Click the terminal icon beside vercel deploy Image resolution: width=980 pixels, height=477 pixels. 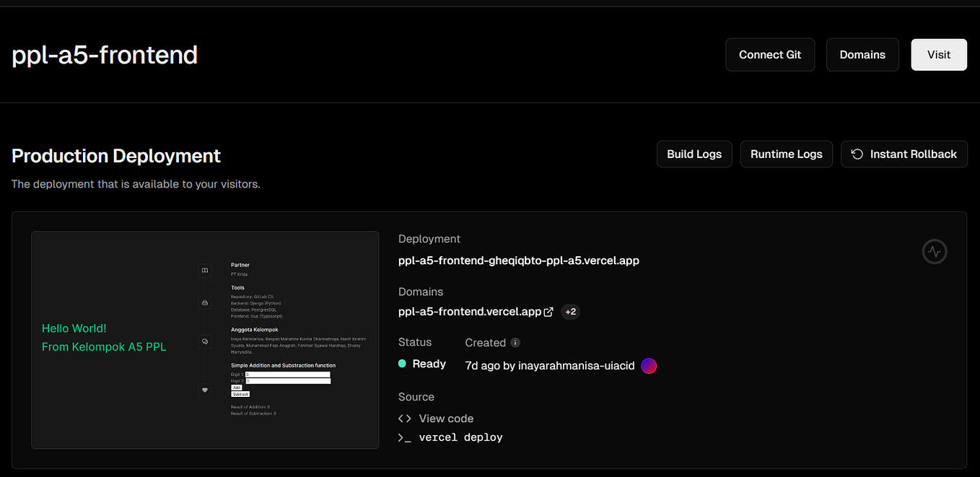pos(404,437)
